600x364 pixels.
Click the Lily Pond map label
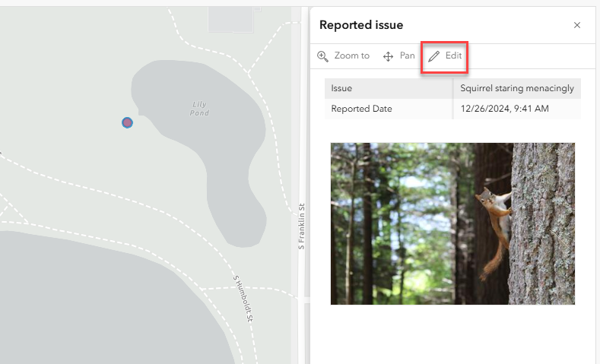pyautogui.click(x=198, y=109)
